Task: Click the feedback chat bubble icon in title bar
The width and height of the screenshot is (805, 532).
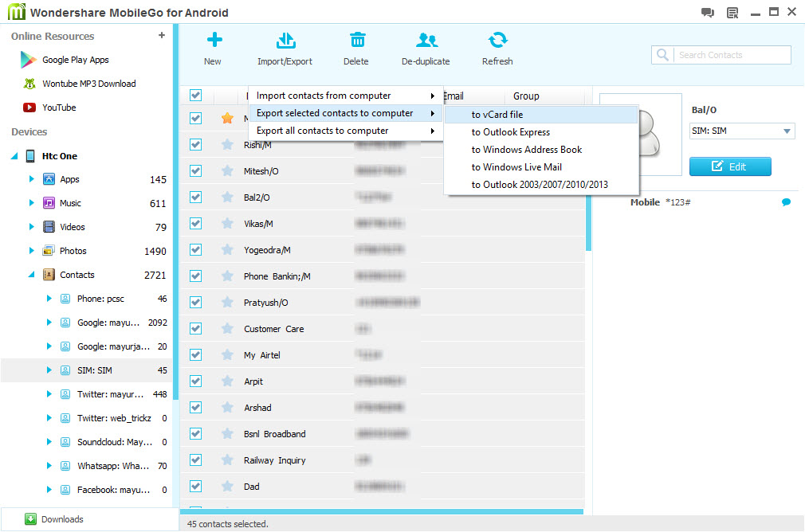Action: 708,12
